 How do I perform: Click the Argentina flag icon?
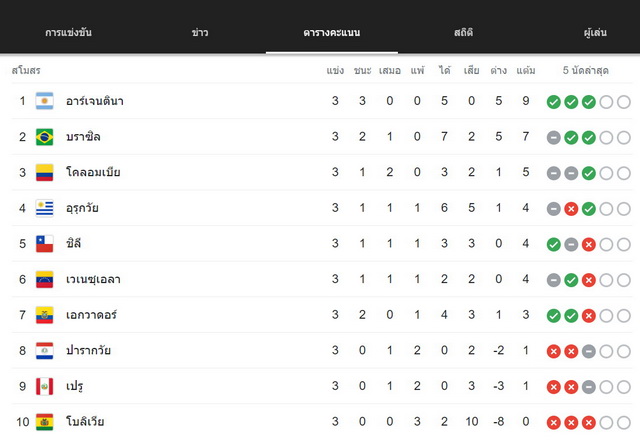(44, 101)
